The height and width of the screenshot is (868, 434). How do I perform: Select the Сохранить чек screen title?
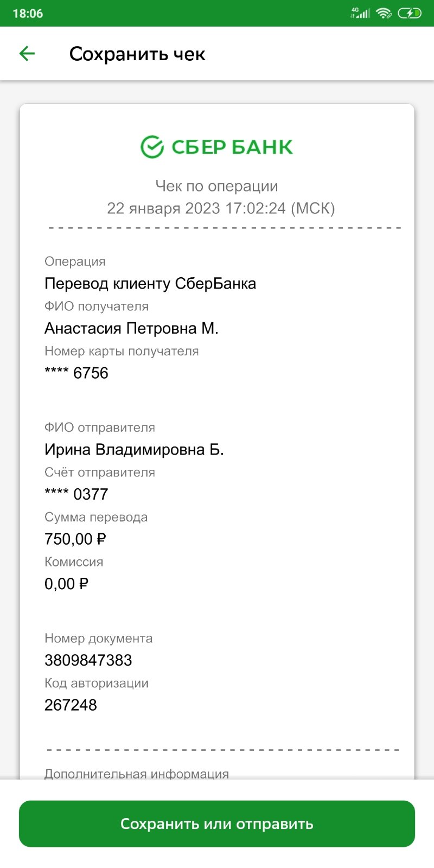pyautogui.click(x=137, y=54)
